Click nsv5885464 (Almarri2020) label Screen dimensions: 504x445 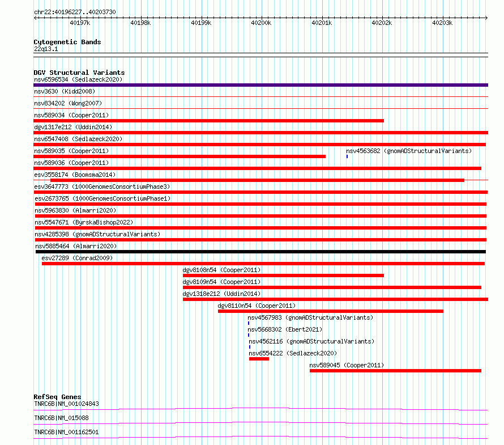click(76, 246)
